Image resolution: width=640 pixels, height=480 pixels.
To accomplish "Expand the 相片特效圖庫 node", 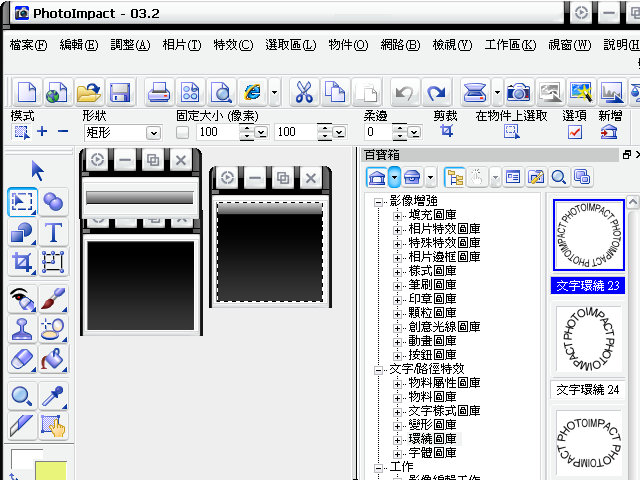I will click(397, 230).
